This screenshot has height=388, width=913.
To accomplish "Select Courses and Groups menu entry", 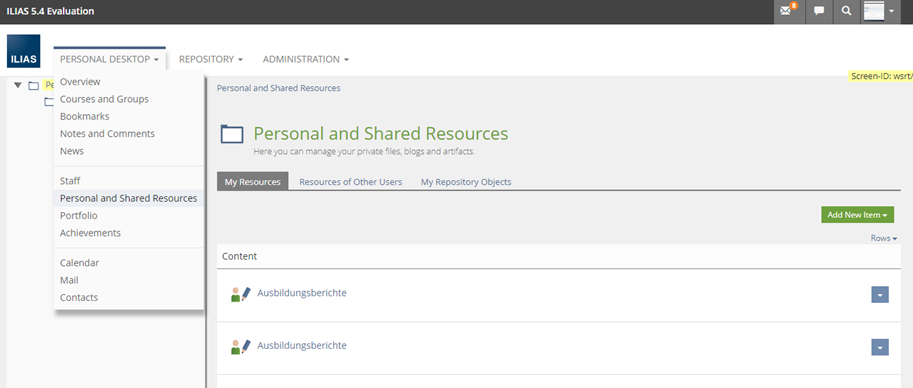I will tap(104, 99).
